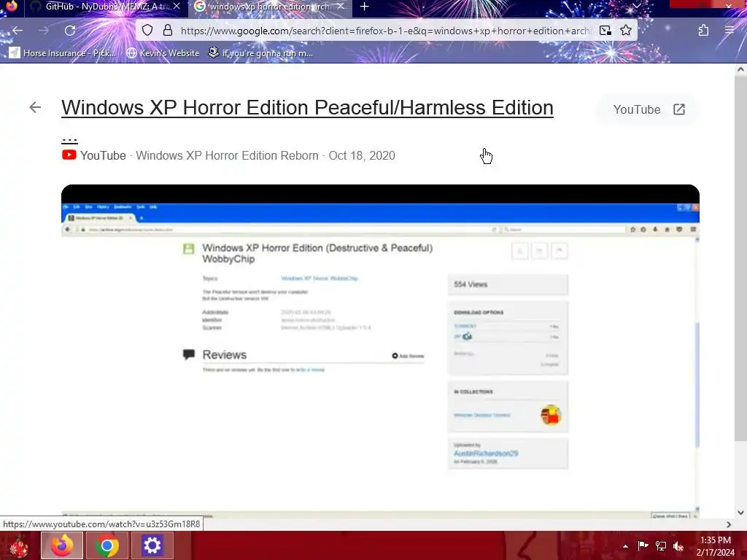The height and width of the screenshot is (560, 747).
Task: Open Firefox hamburger application menu
Action: tap(729, 31)
